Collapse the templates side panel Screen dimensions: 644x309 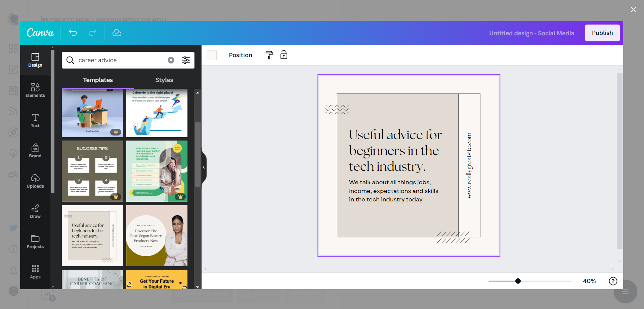(203, 167)
